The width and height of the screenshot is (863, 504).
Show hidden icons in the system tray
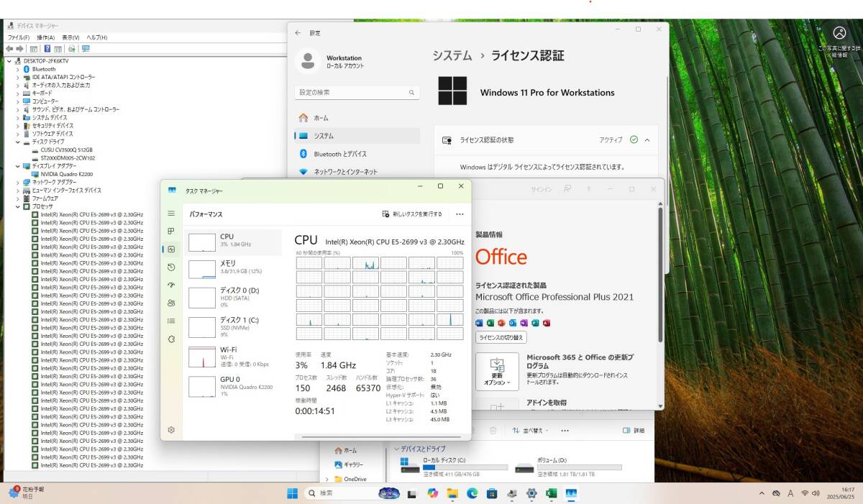click(x=762, y=493)
